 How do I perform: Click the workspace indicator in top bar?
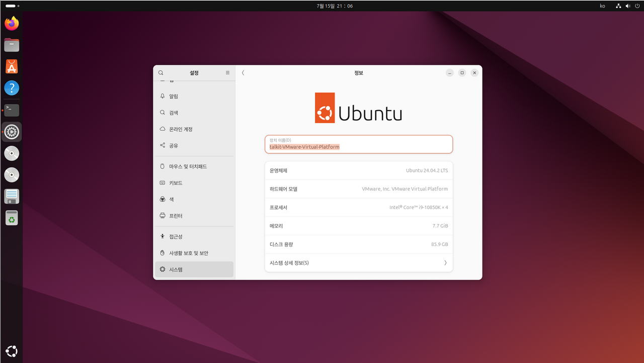[x=12, y=6]
